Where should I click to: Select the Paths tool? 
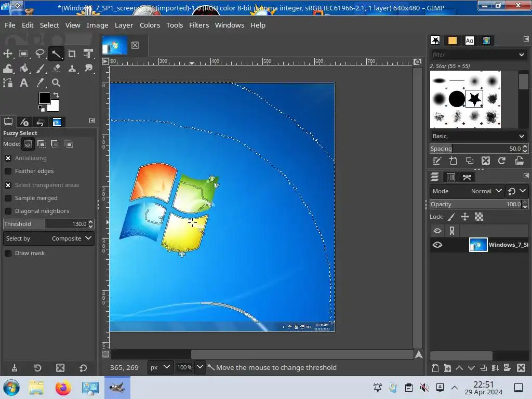(7, 83)
